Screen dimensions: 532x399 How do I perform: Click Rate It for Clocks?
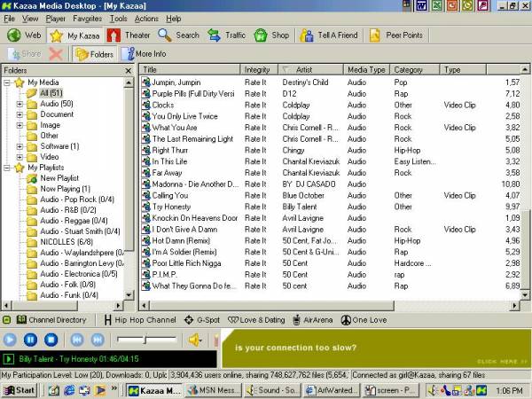(255, 106)
